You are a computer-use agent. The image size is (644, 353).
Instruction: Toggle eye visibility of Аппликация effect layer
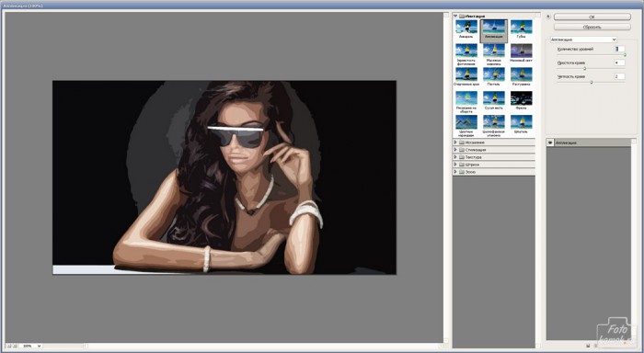tap(550, 142)
